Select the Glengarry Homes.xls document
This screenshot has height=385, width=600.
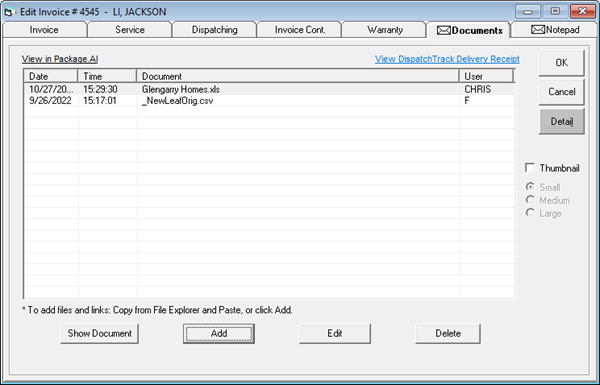point(181,89)
